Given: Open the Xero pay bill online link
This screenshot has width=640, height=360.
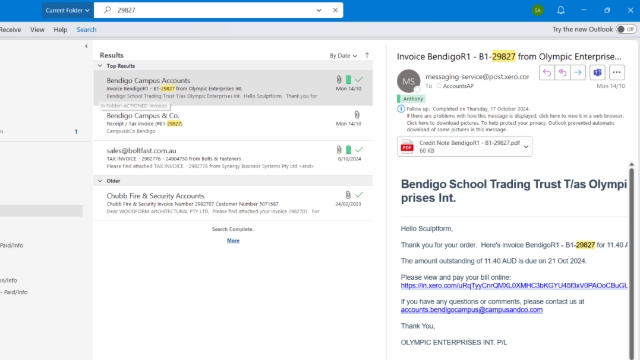Looking at the screenshot, I should (x=514, y=285).
